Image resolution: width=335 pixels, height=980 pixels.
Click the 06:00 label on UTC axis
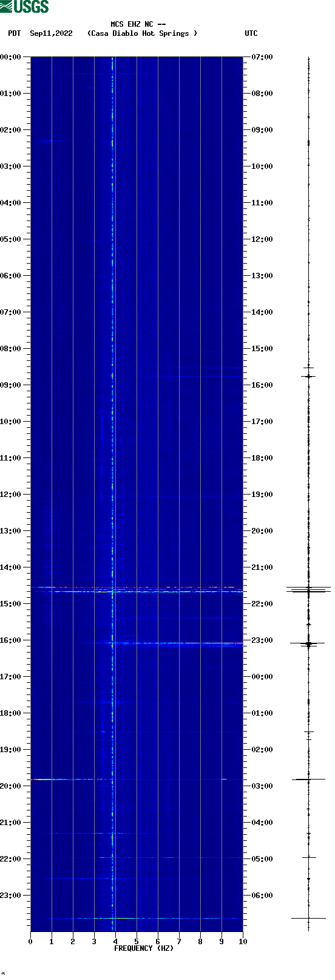[262, 896]
